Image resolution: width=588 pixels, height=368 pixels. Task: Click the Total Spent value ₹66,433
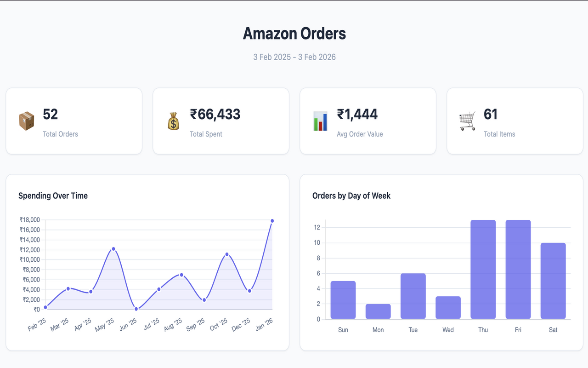pyautogui.click(x=215, y=114)
